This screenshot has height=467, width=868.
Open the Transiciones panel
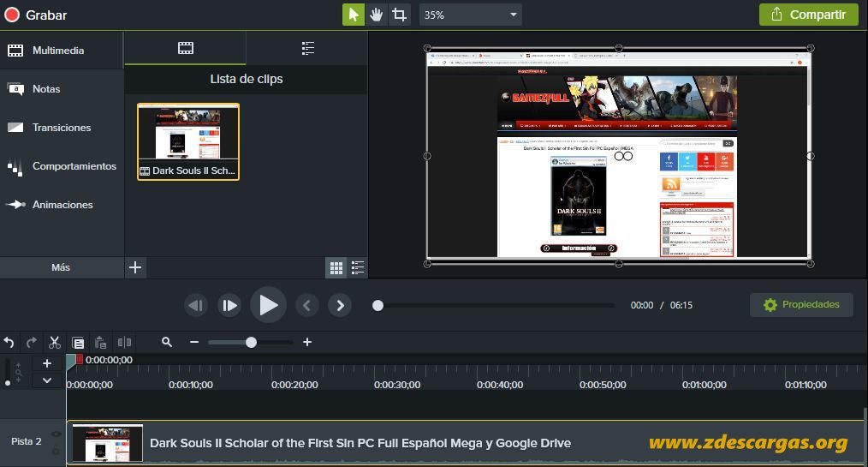(62, 128)
